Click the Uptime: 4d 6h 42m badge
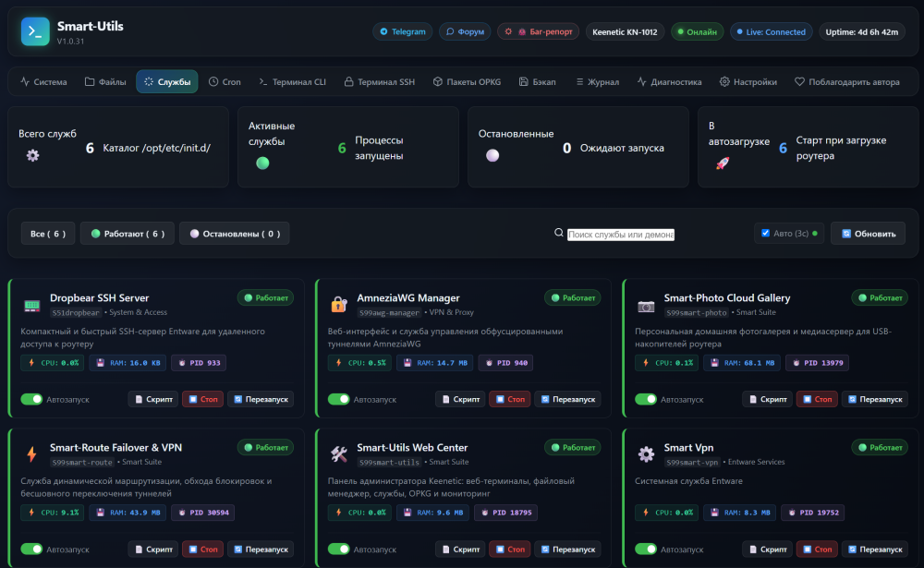 861,31
